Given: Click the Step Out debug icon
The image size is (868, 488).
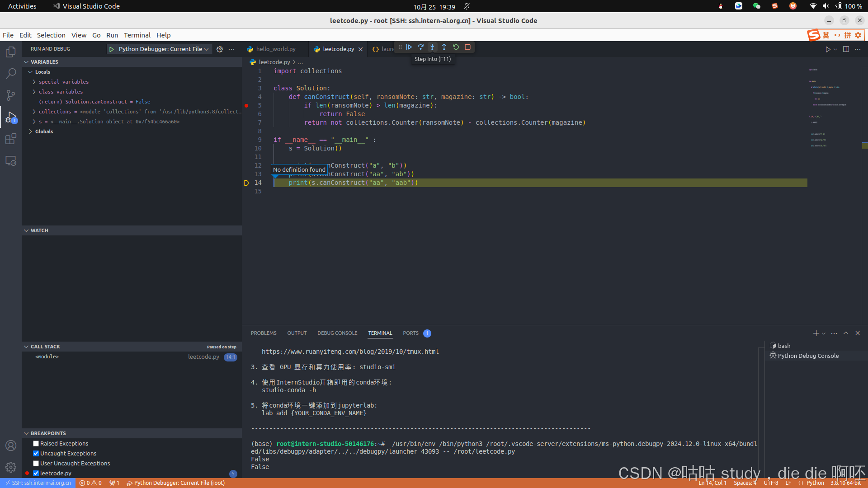Looking at the screenshot, I should tap(444, 47).
